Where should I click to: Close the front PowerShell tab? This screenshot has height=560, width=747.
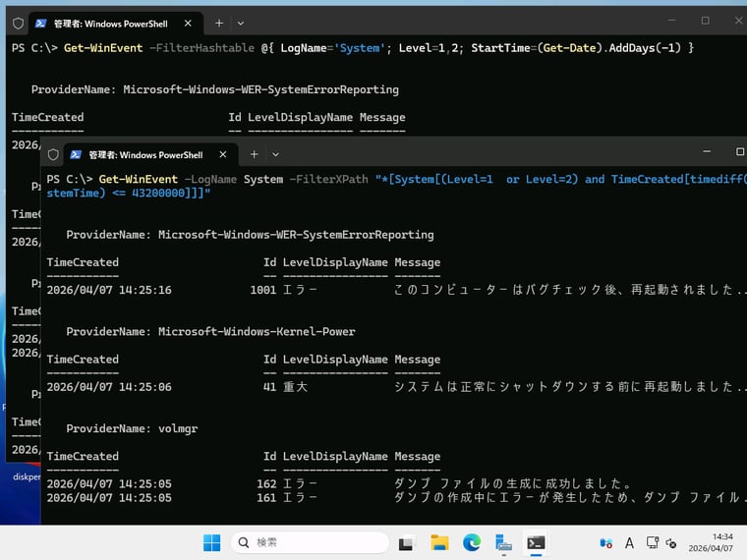click(x=222, y=154)
